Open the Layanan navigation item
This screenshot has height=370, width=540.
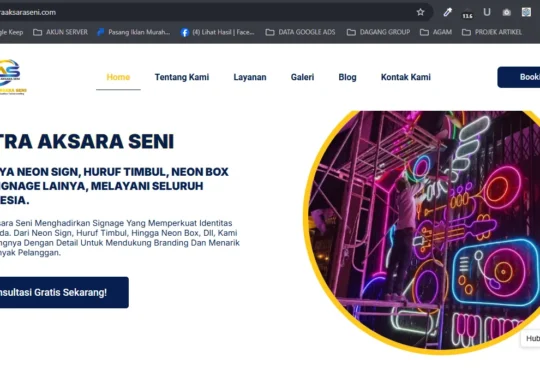click(x=250, y=77)
